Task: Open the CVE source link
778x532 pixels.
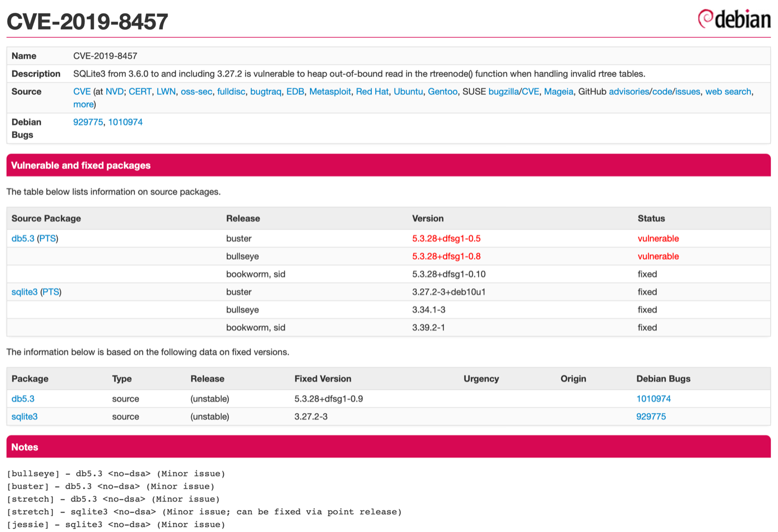Action: coord(82,92)
